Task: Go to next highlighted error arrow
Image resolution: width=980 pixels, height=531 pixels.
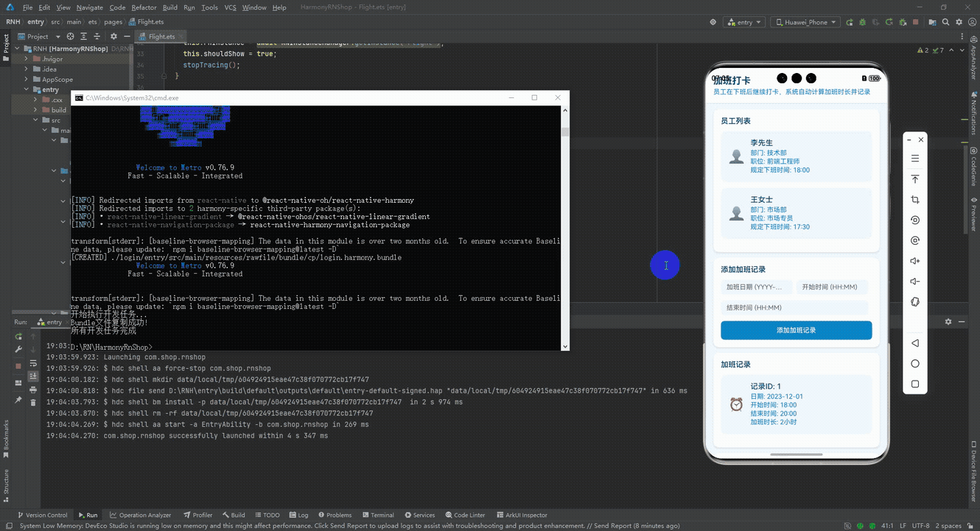Action: click(962, 50)
